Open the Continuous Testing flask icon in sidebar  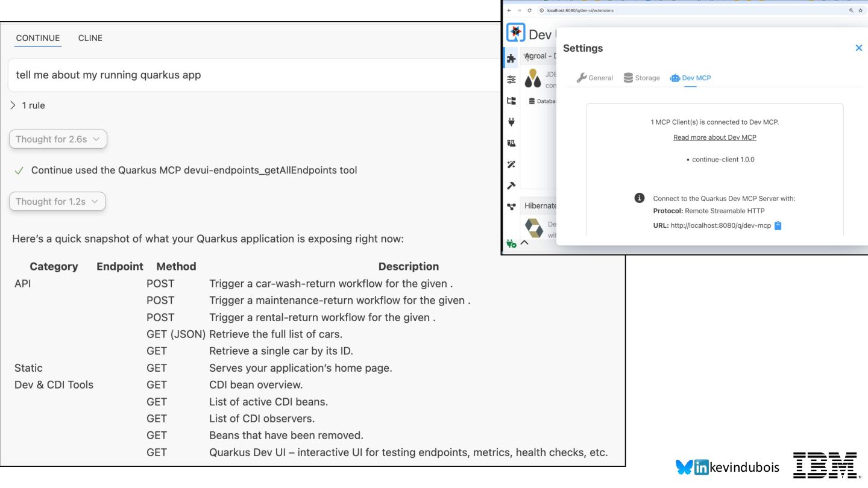[511, 143]
